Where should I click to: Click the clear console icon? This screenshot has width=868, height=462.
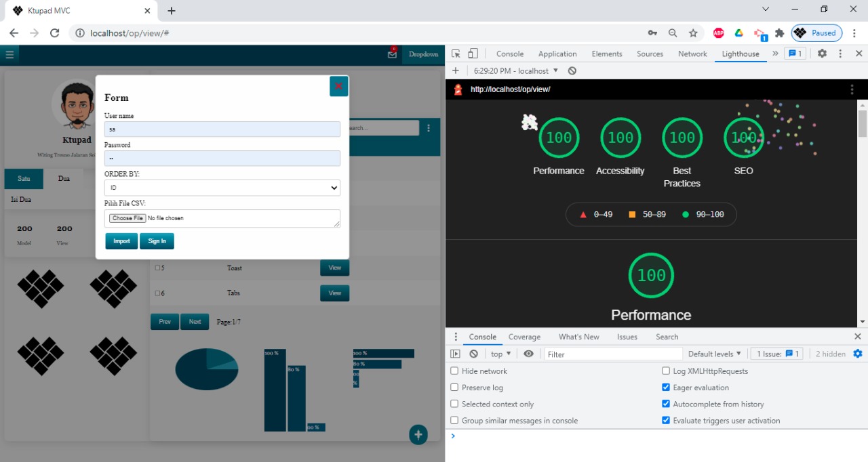click(x=473, y=354)
